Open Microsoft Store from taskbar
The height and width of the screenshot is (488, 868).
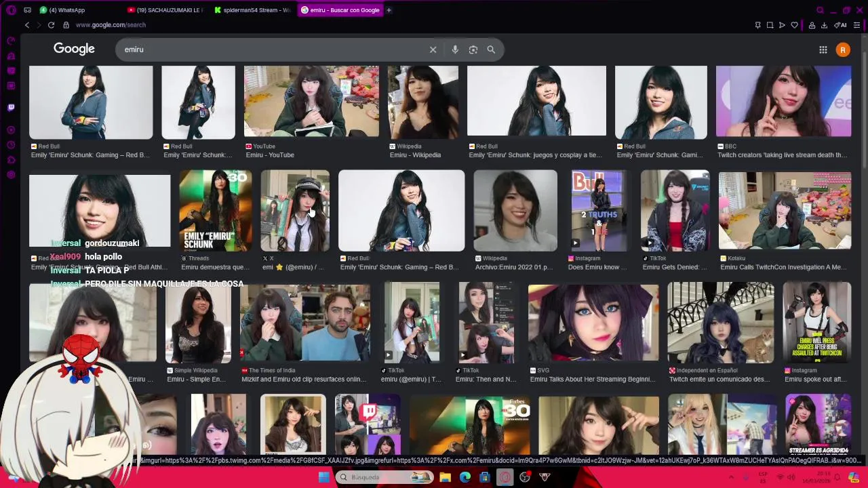point(484,477)
